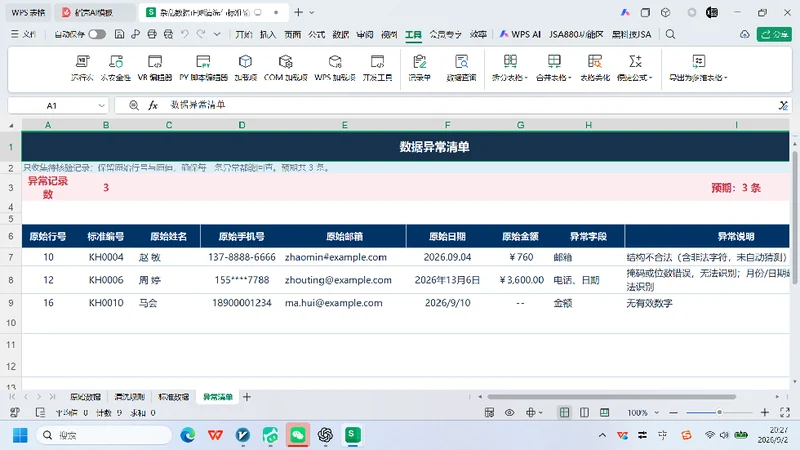Expand the formula bar
Screen dimensions: 800x450
coord(783,105)
